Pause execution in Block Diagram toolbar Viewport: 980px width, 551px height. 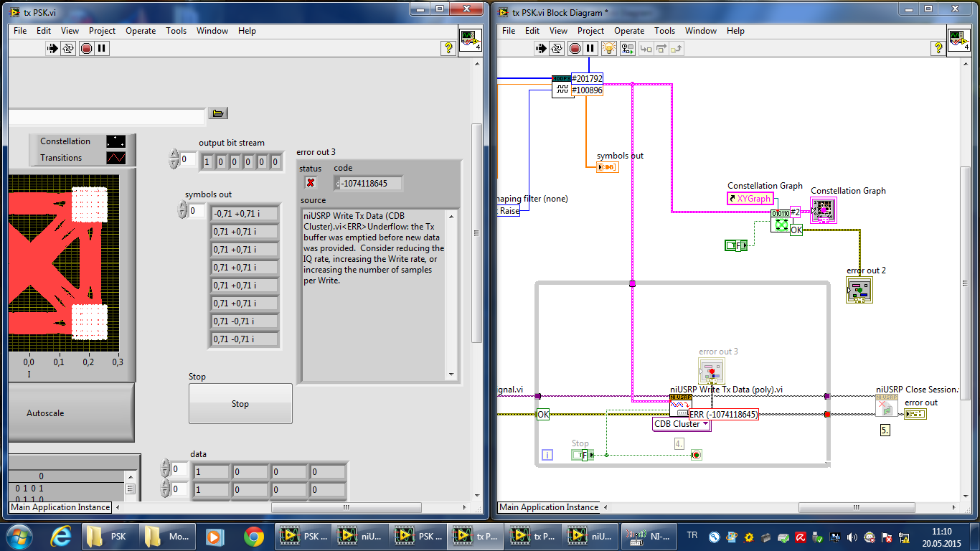click(x=590, y=49)
